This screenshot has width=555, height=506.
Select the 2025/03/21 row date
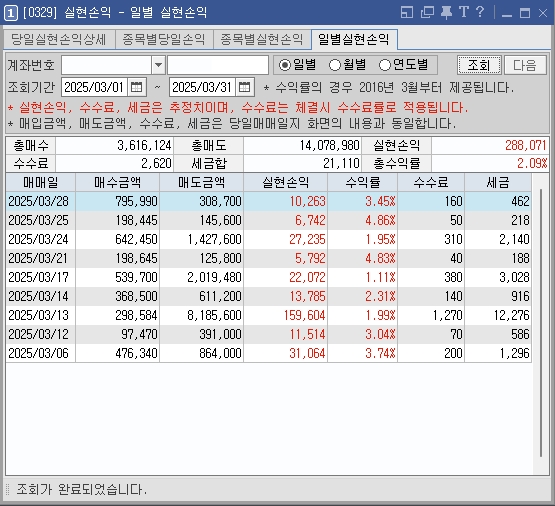click(x=39, y=258)
